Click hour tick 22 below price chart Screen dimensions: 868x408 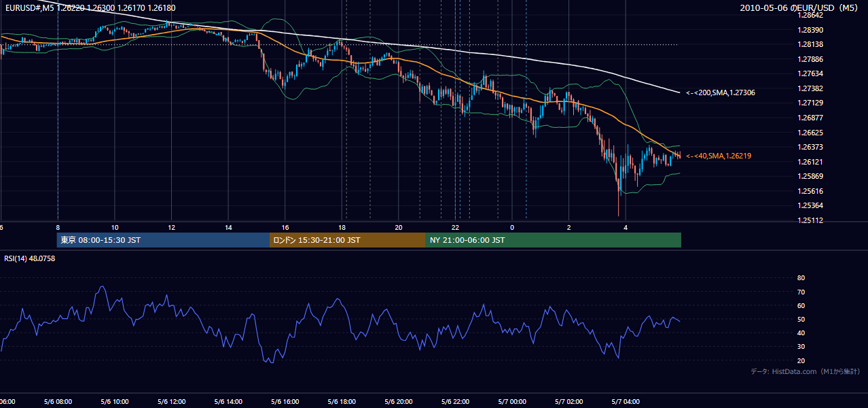[456, 227]
